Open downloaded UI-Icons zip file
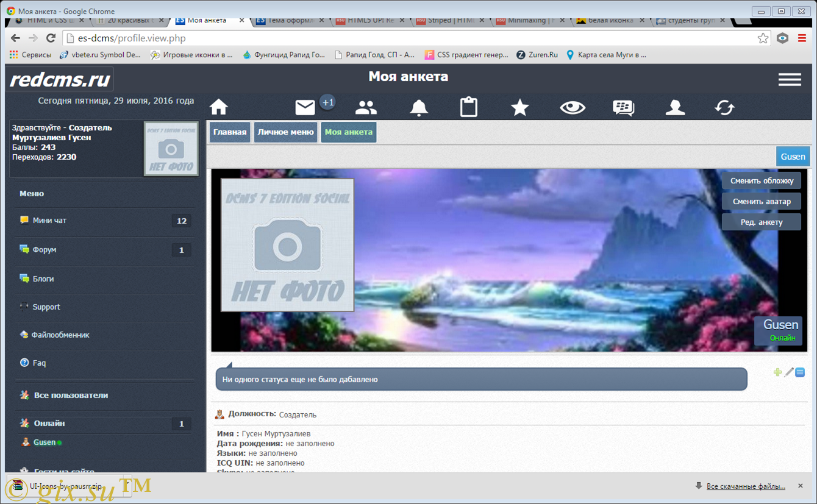The image size is (817, 504). coord(66,486)
